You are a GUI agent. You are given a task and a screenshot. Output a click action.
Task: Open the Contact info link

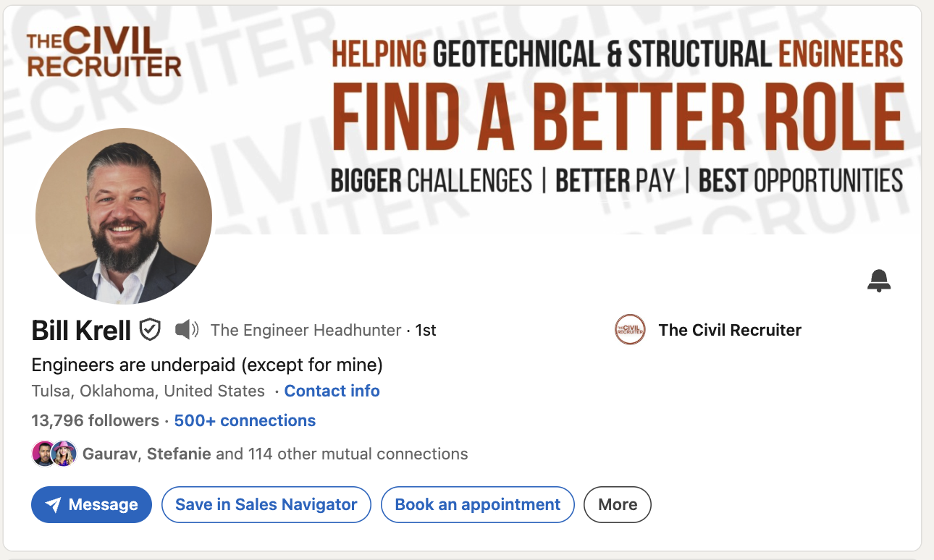[x=332, y=391]
